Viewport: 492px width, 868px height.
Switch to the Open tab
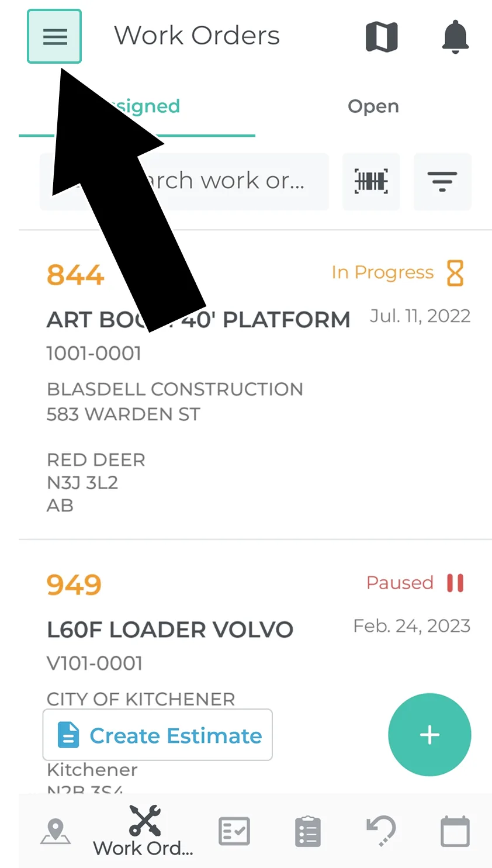[373, 106]
